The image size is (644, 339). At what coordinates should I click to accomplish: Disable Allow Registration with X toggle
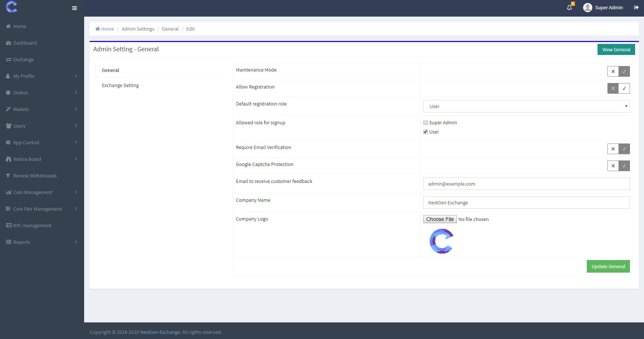[x=613, y=89]
